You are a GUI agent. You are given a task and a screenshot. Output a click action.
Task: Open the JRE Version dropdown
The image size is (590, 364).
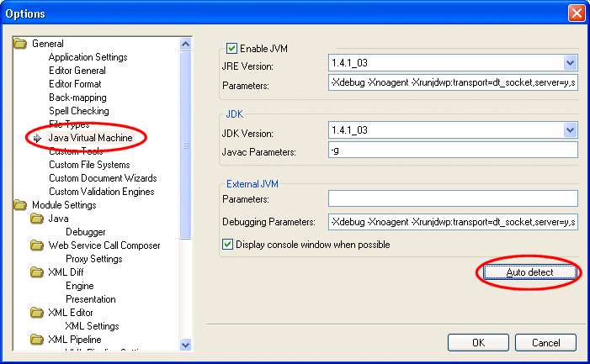[x=570, y=62]
